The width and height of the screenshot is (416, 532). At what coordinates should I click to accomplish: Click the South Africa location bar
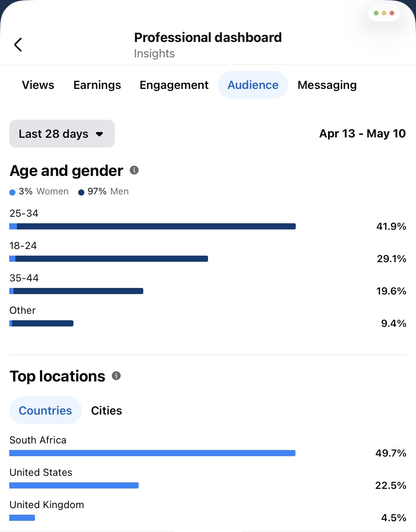coord(153,453)
